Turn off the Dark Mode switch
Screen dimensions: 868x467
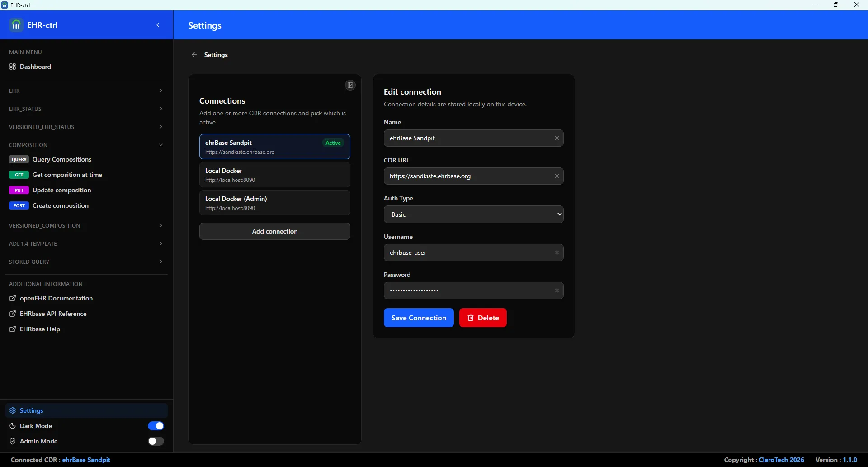point(156,426)
